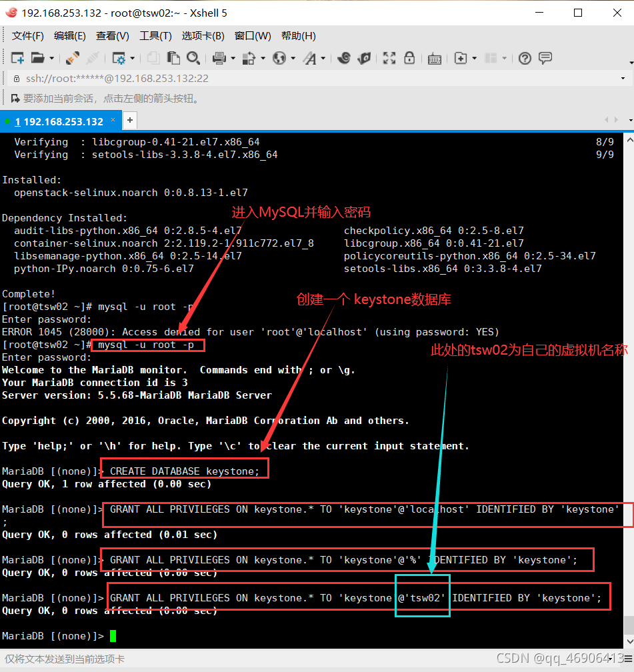The image size is (634, 672).
Task: Click the Print icon
Action: click(219, 58)
